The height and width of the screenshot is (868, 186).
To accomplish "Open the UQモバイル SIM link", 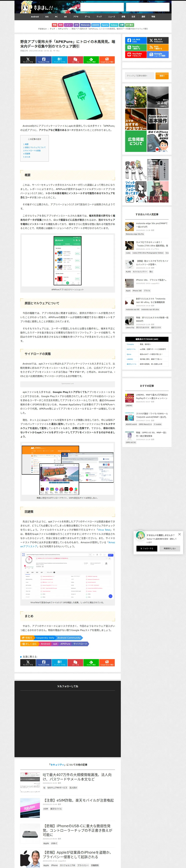I will coord(131,349).
